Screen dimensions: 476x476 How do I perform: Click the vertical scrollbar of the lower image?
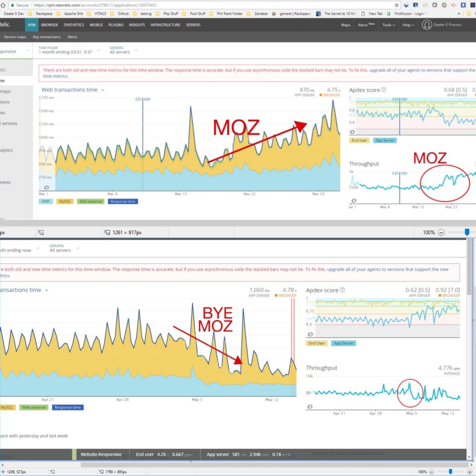pos(469,266)
